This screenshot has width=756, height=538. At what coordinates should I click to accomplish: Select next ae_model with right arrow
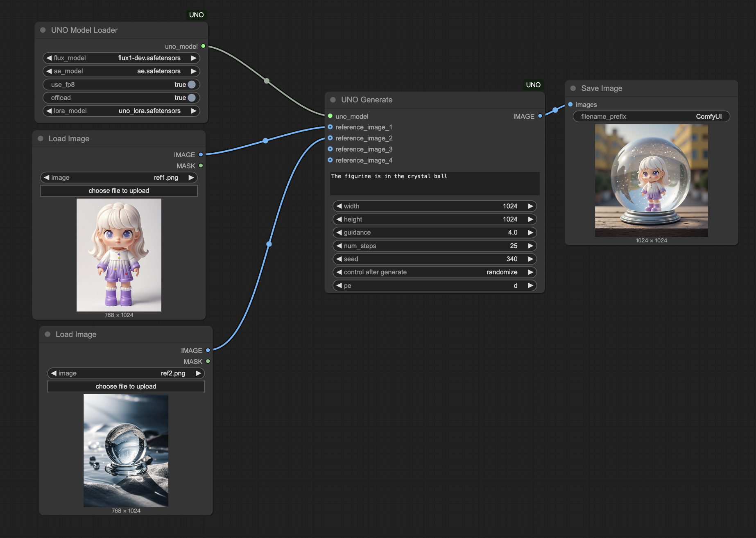[x=193, y=71]
